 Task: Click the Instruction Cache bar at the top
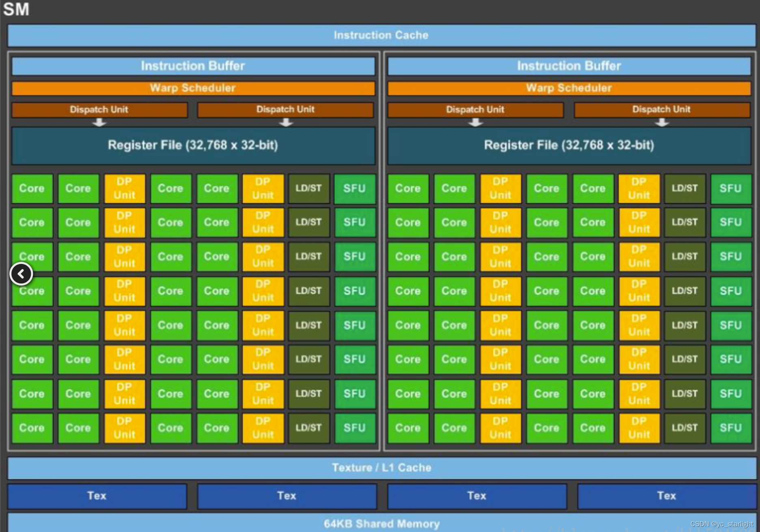[x=380, y=35]
